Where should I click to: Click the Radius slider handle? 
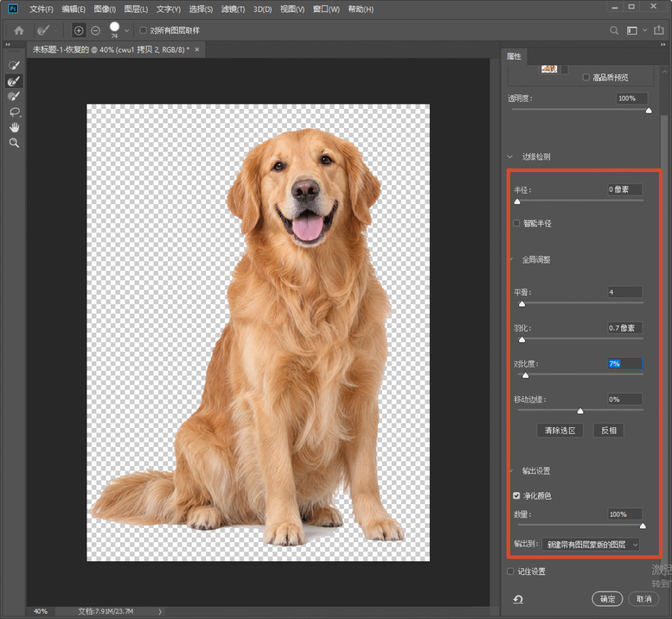[x=517, y=202]
